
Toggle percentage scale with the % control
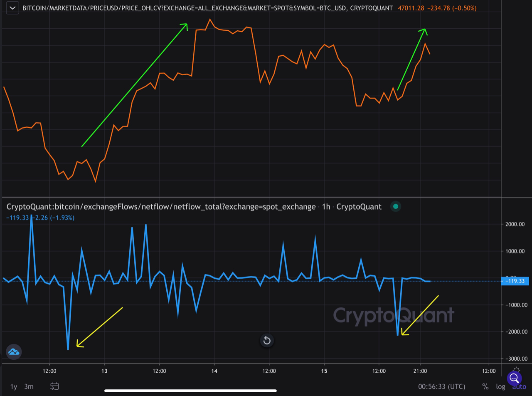[485, 386]
